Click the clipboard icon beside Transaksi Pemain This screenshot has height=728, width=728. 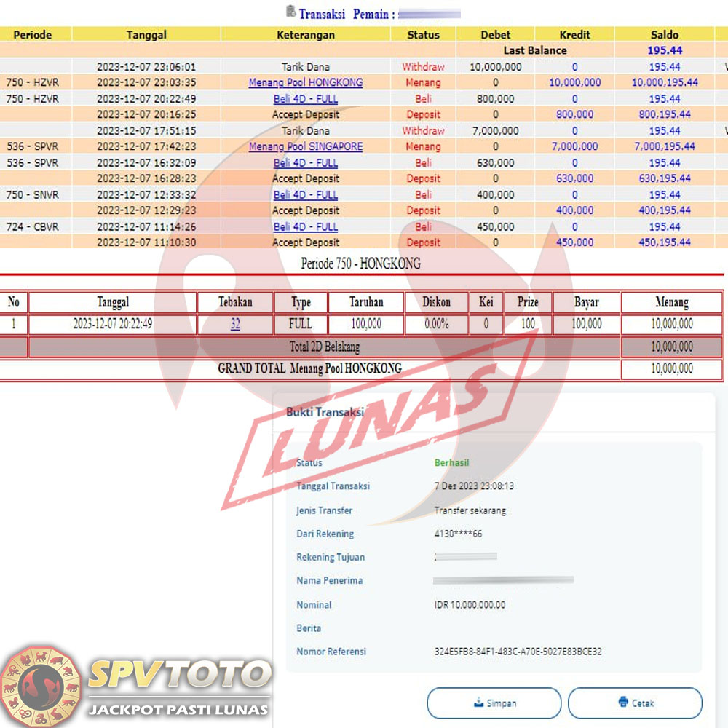[x=291, y=12]
